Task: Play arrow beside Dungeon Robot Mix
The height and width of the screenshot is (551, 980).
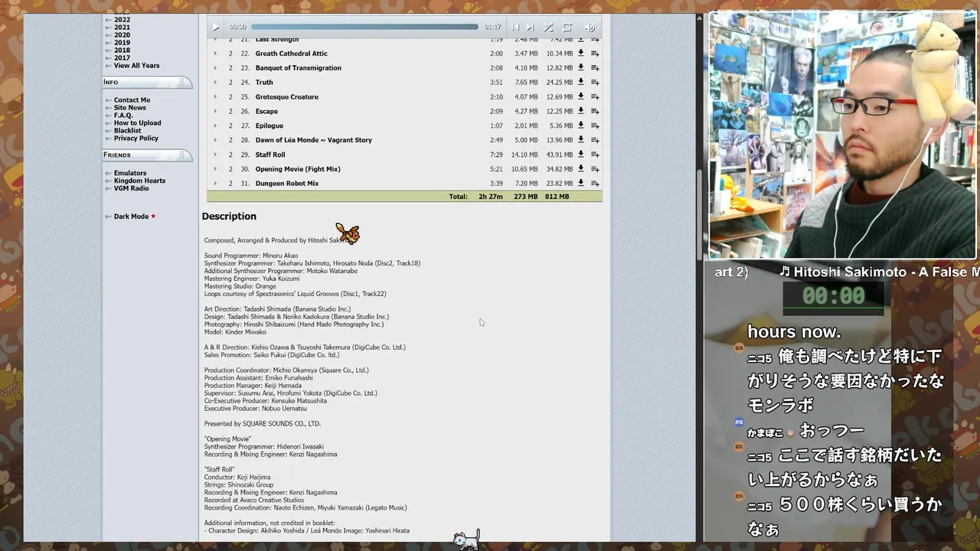Action: pyautogui.click(x=215, y=184)
